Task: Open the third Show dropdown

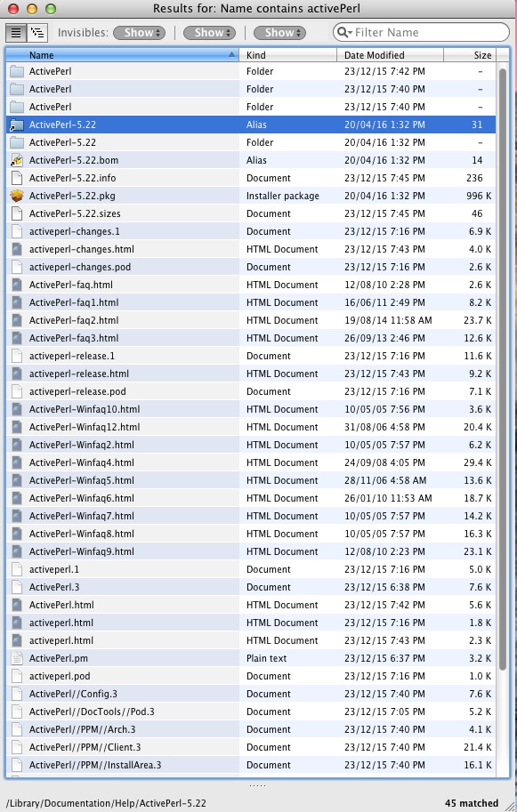Action: coord(279,33)
